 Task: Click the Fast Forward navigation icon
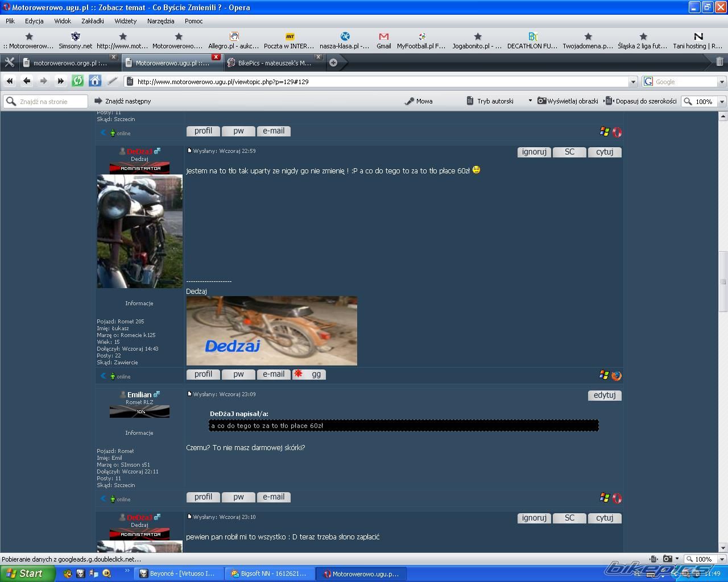coord(61,81)
